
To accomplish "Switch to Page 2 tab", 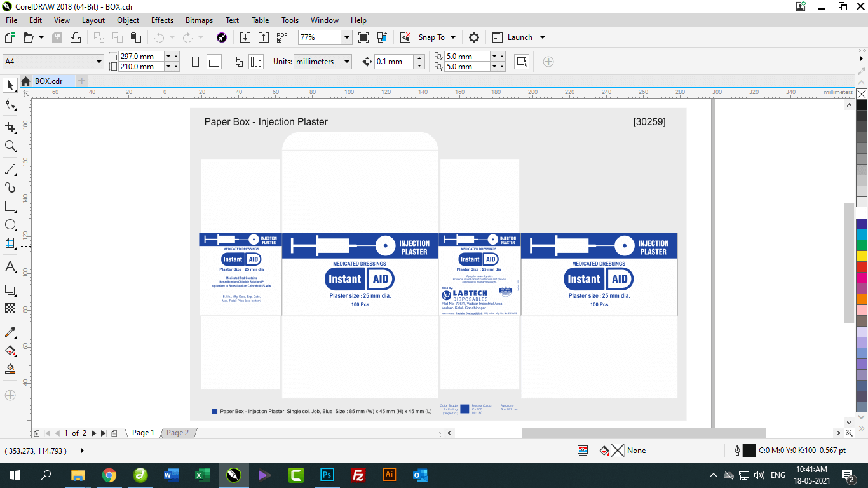I will pyautogui.click(x=177, y=433).
